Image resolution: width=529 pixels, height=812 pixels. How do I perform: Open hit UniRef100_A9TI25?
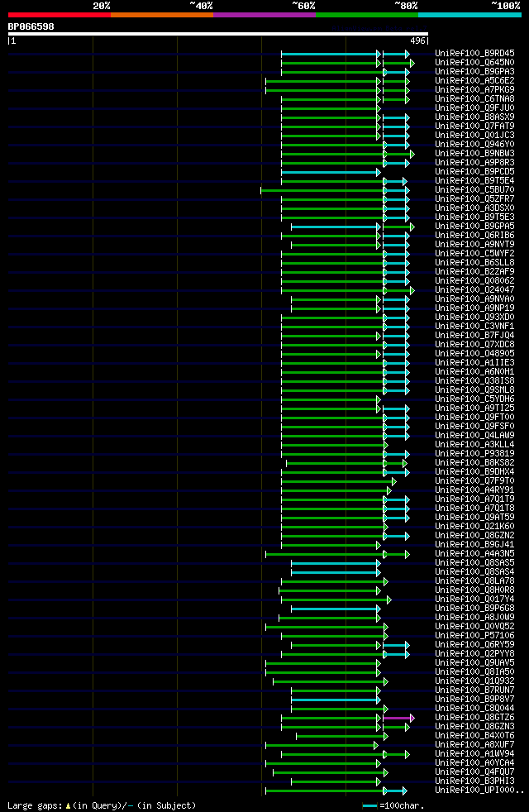point(474,408)
